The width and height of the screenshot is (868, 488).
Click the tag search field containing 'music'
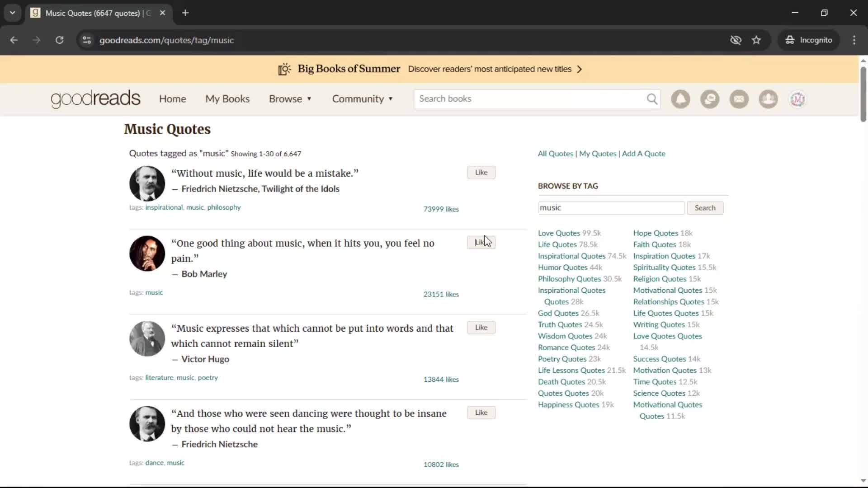[x=611, y=208]
